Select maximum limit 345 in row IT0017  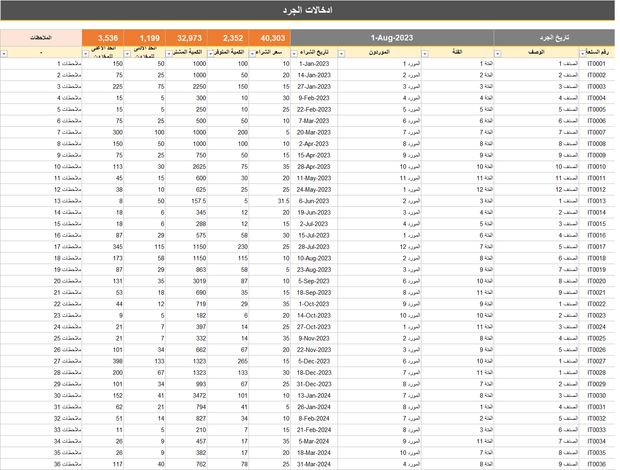103,247
